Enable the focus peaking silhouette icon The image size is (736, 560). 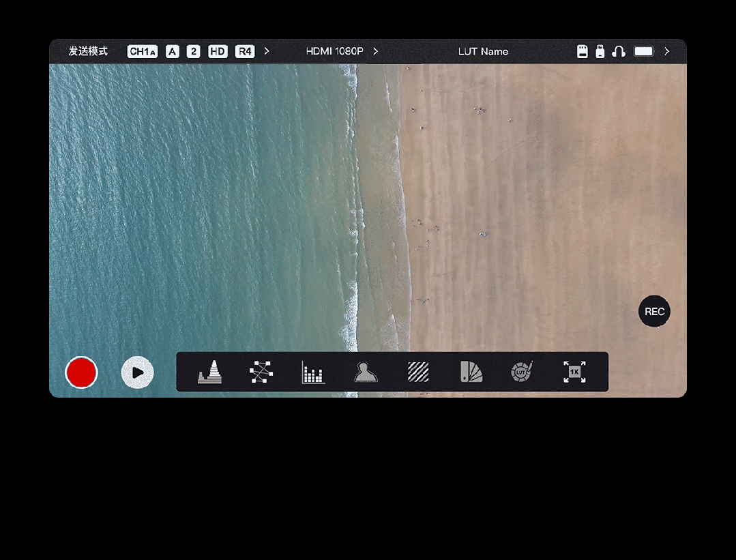click(x=366, y=372)
